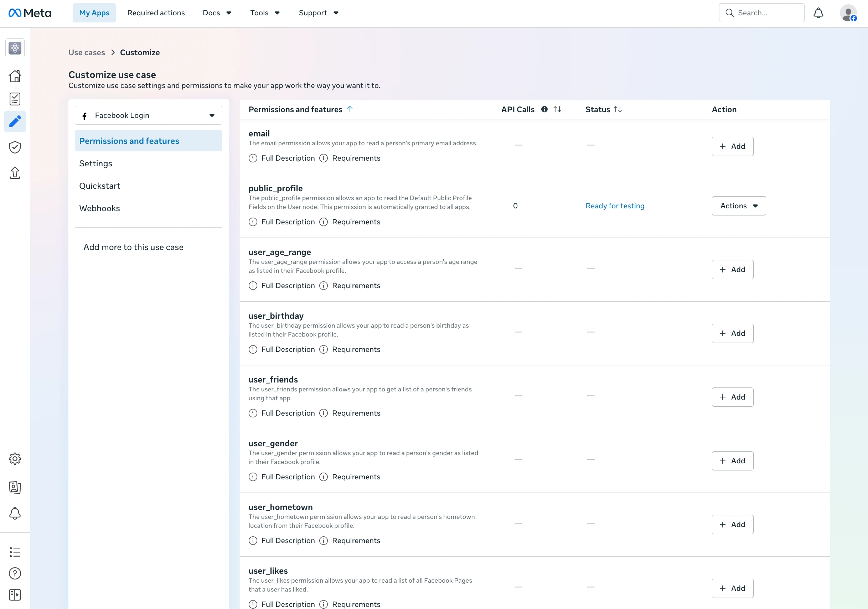Click the upload arrow Publish sidebar icon

15,173
